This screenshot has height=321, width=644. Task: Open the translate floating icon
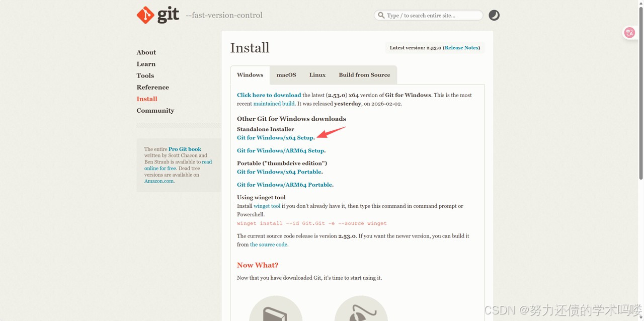coord(629,33)
